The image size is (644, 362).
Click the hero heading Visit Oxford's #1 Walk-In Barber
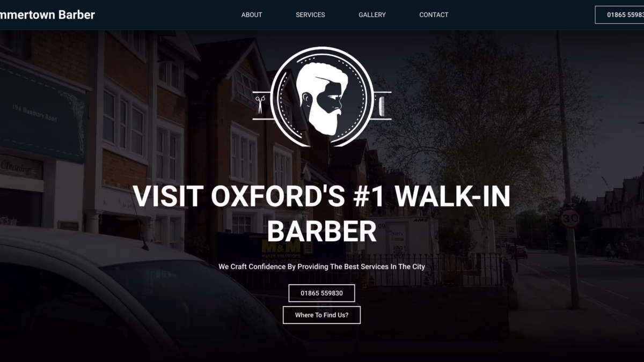[321, 213]
